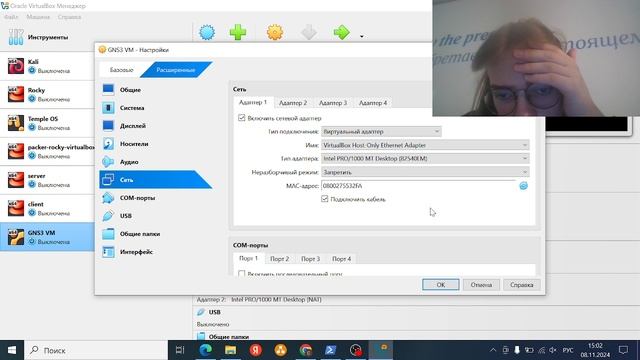Select the Network (Сеть) settings section
This screenshot has height=360, width=640.
pos(156,180)
